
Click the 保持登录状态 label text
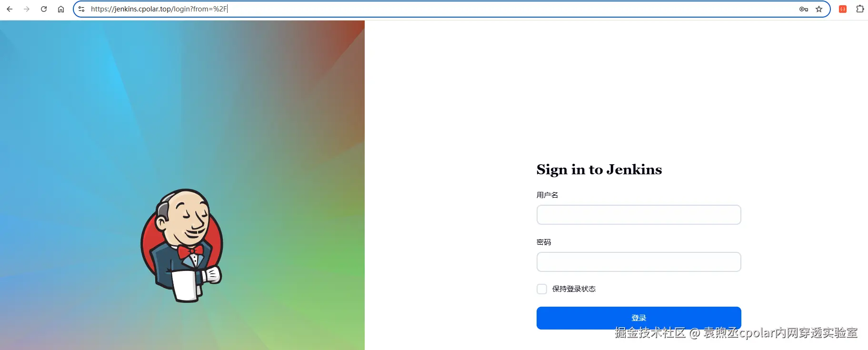click(x=574, y=289)
